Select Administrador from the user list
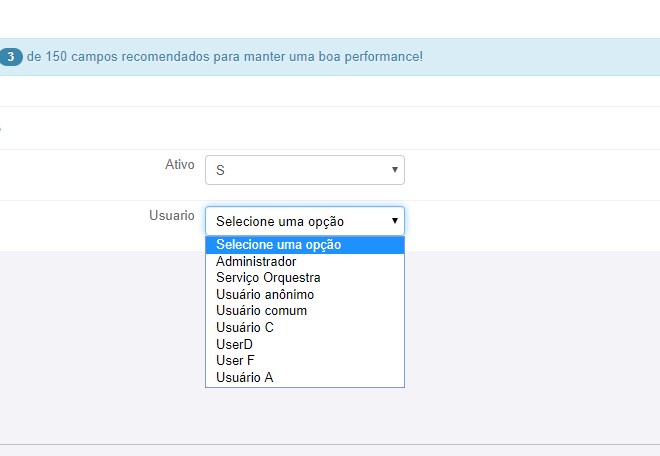Image resolution: width=660 pixels, height=456 pixels. pyautogui.click(x=256, y=262)
